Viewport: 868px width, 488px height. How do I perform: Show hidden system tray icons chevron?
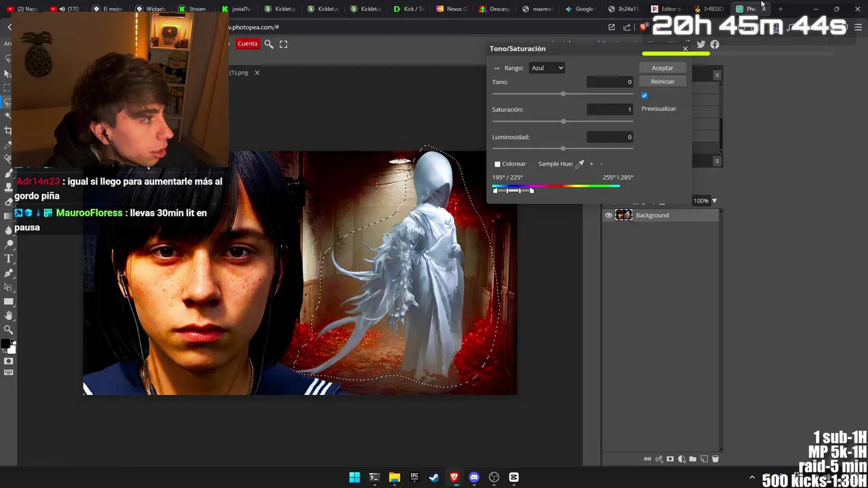(752, 478)
